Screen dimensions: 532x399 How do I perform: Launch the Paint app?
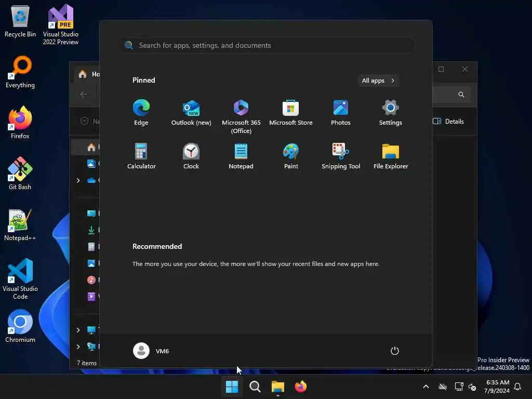point(291,156)
